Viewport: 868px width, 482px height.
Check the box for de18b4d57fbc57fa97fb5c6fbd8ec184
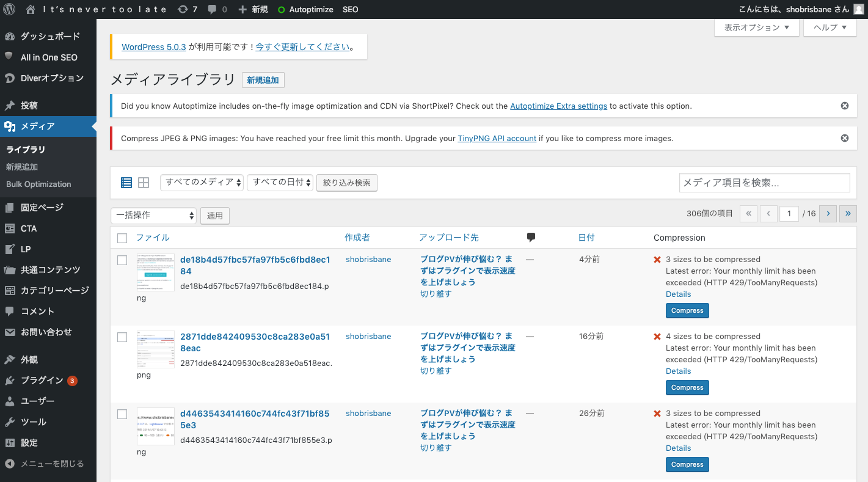pyautogui.click(x=122, y=260)
